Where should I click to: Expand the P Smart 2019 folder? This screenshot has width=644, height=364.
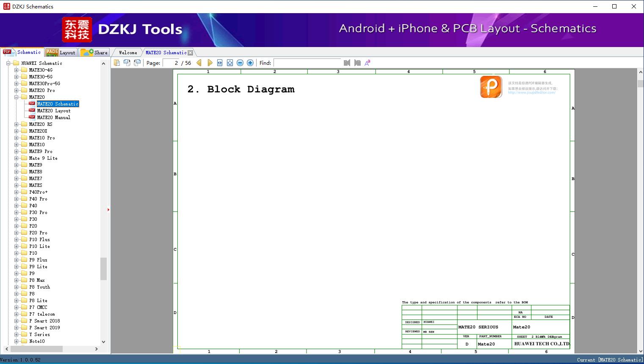point(16,328)
